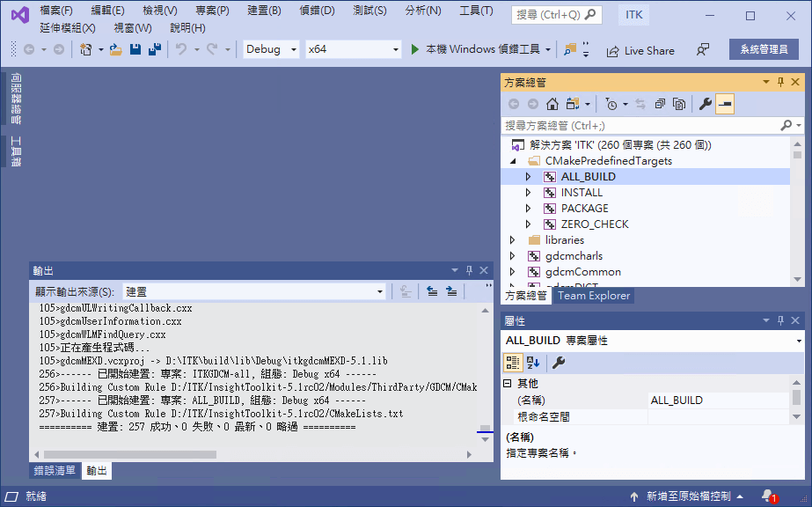The image size is (812, 507).
Task: Click the Save All toolbar icon
Action: click(154, 49)
